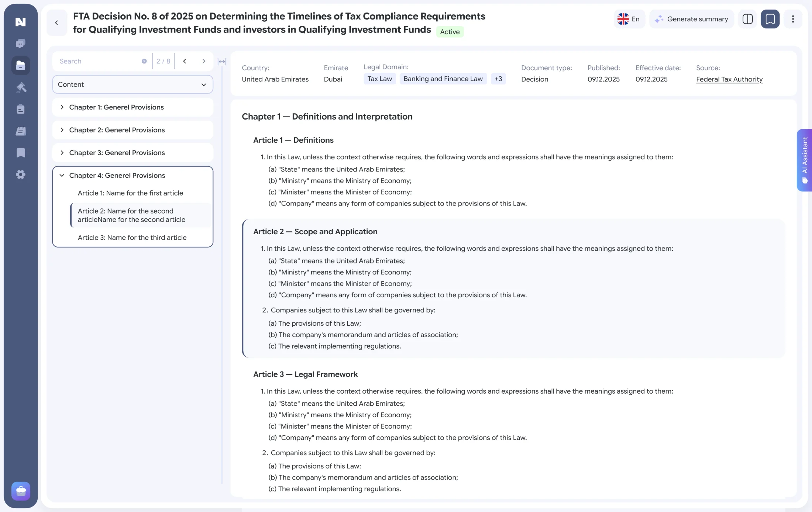The image size is (812, 512).
Task: Select Article 3: Name for the third article
Action: coord(132,238)
